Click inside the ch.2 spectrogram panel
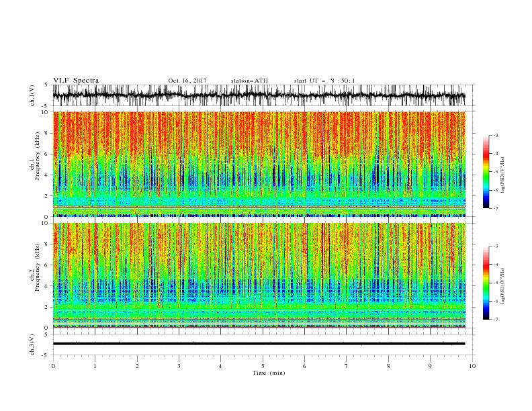The height and width of the screenshot is (411, 532). pos(259,275)
